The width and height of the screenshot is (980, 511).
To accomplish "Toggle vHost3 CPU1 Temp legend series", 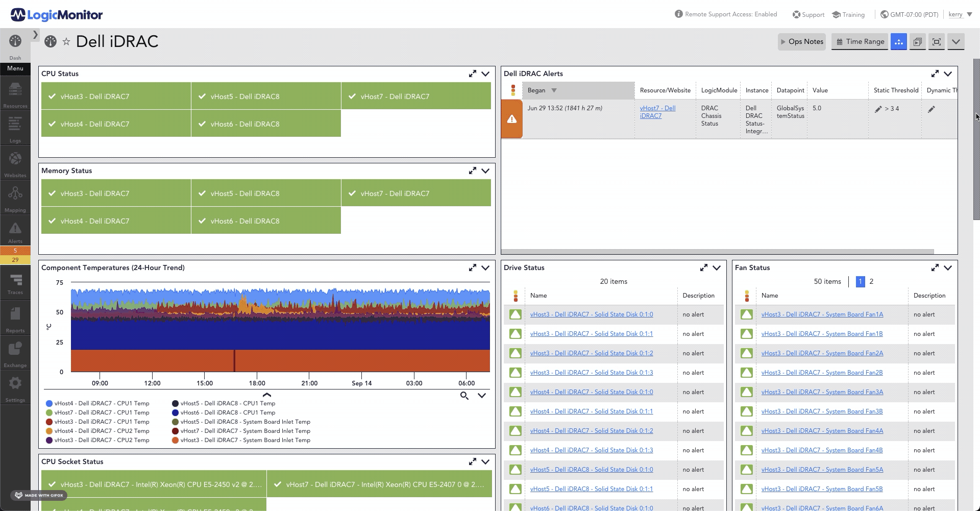I will tap(97, 422).
